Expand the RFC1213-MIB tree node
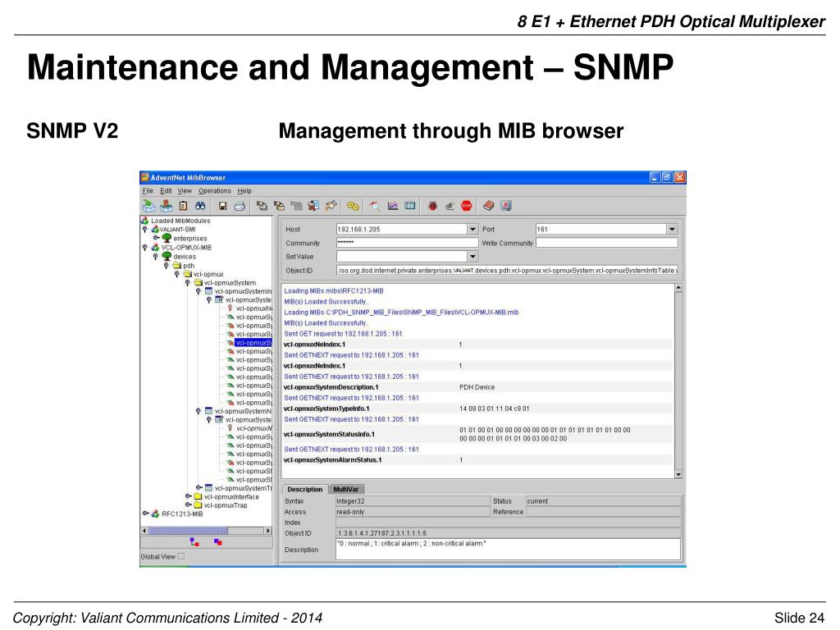Viewport: 840px width, 630px height. tap(145, 514)
